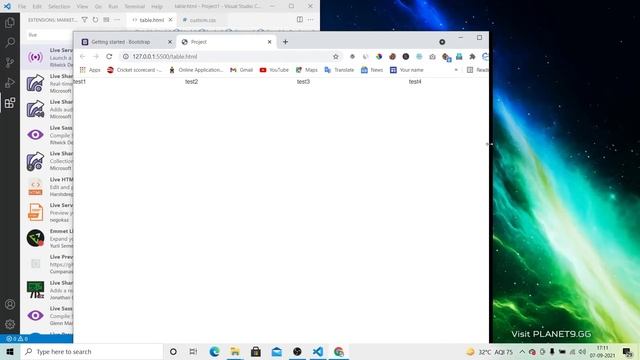Close the Project browser tab

(x=269, y=42)
